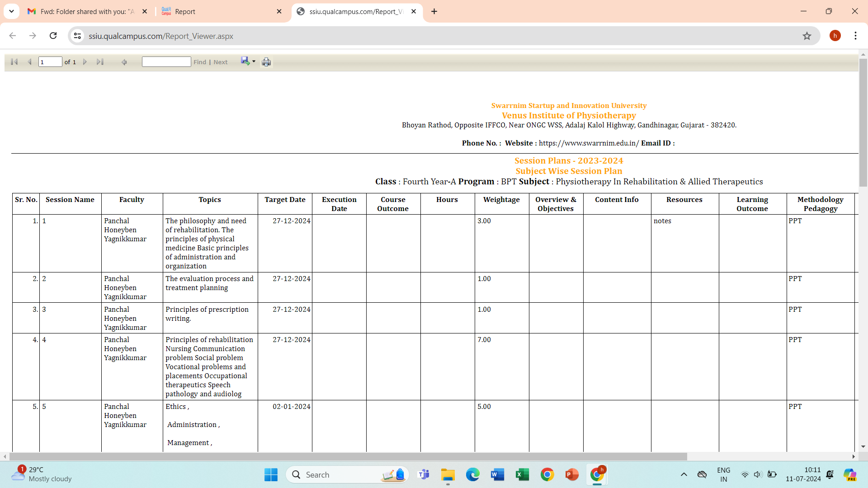Click the Next search result link
The height and width of the screenshot is (488, 868).
tap(221, 62)
